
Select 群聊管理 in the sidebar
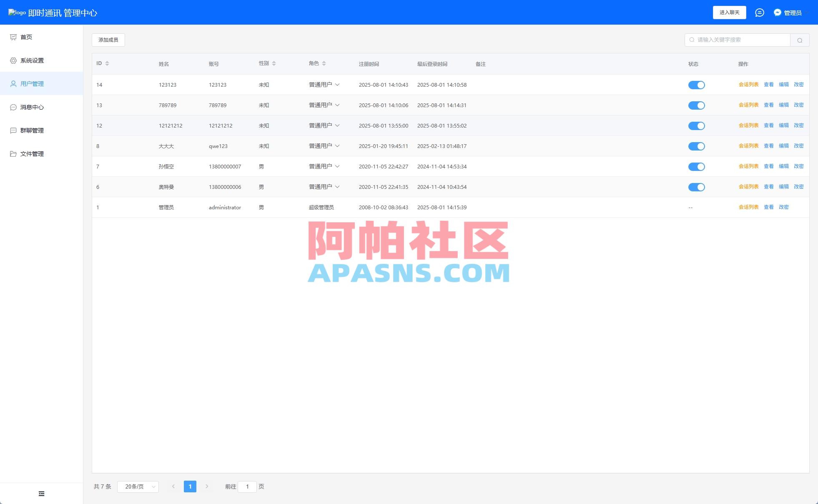(13, 130)
